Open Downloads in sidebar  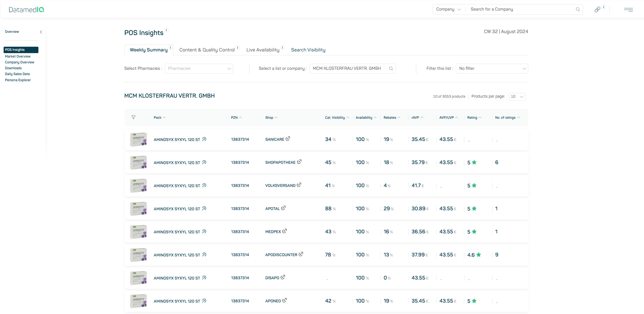[13, 68]
